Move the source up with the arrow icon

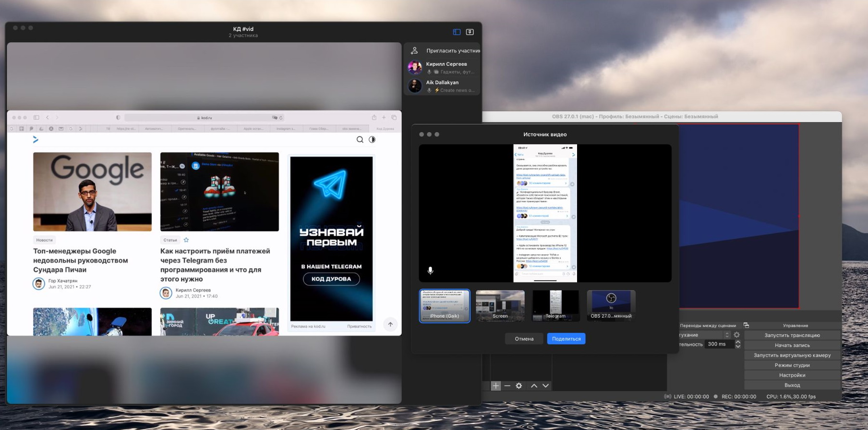click(534, 386)
